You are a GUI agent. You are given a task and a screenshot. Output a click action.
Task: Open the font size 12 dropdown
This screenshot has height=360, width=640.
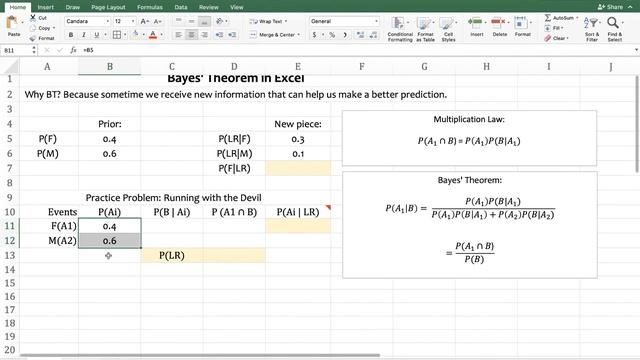pyautogui.click(x=133, y=21)
